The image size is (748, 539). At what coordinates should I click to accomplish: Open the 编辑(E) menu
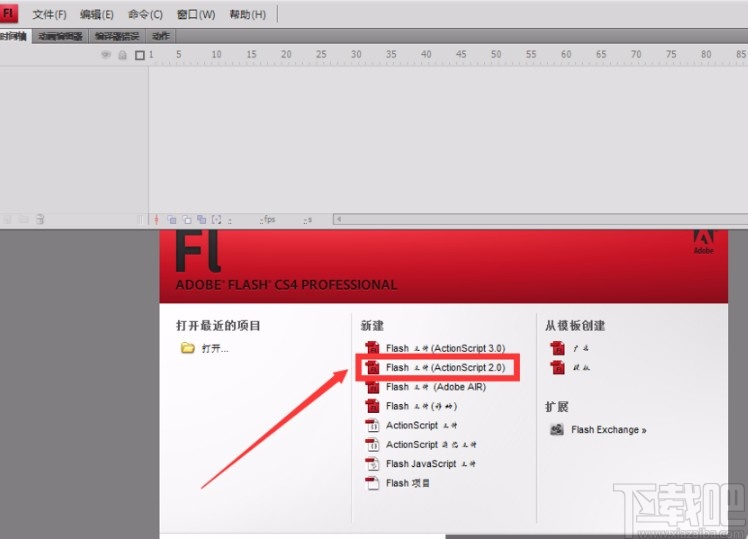pyautogui.click(x=97, y=14)
